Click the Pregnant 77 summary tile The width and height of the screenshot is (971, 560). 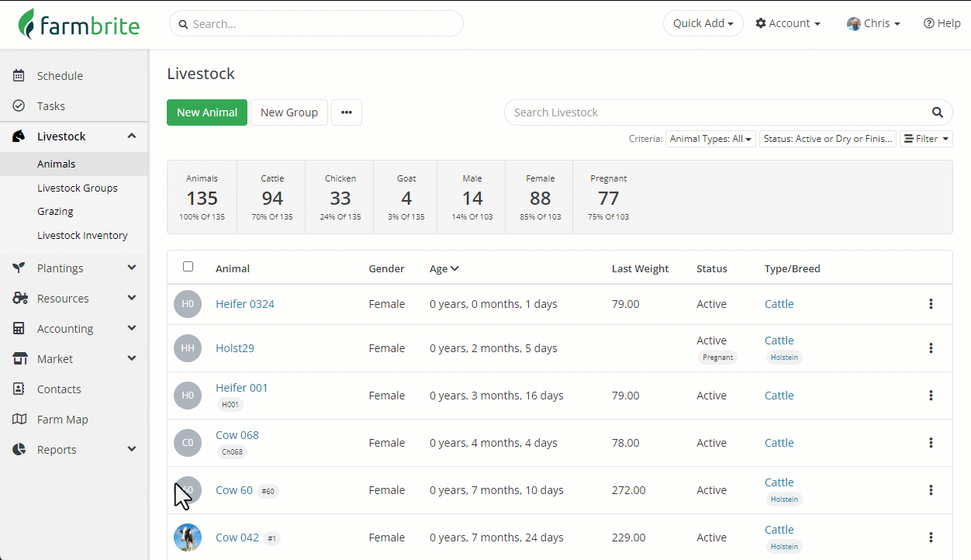click(608, 198)
